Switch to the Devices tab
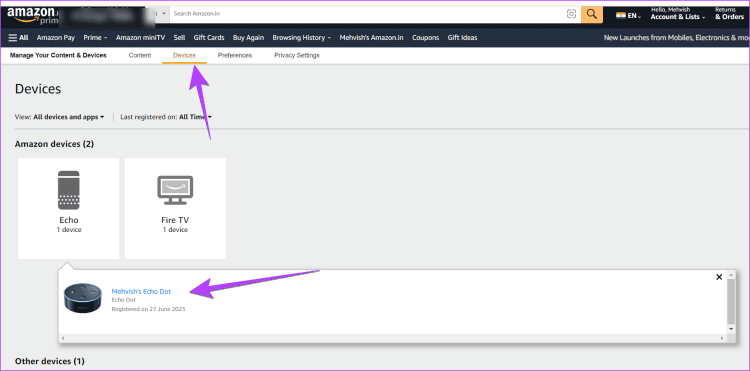Screen dimensions: 750x371 pyautogui.click(x=184, y=55)
